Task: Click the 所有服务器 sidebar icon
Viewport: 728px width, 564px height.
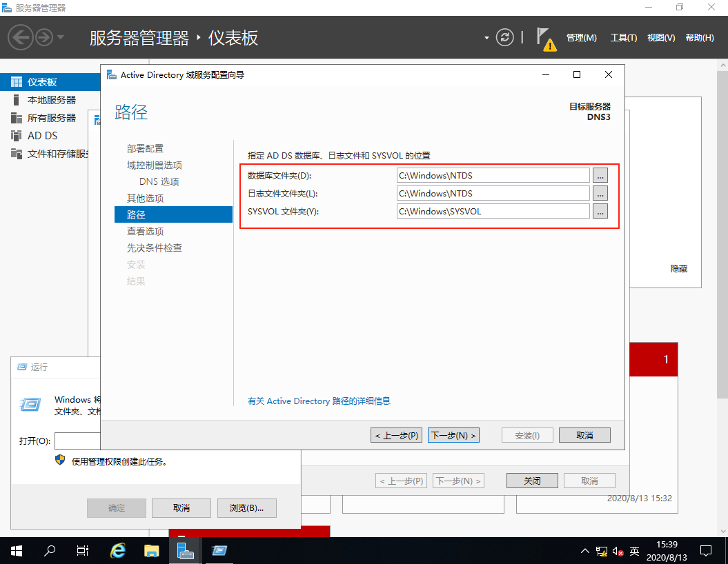Action: (17, 118)
